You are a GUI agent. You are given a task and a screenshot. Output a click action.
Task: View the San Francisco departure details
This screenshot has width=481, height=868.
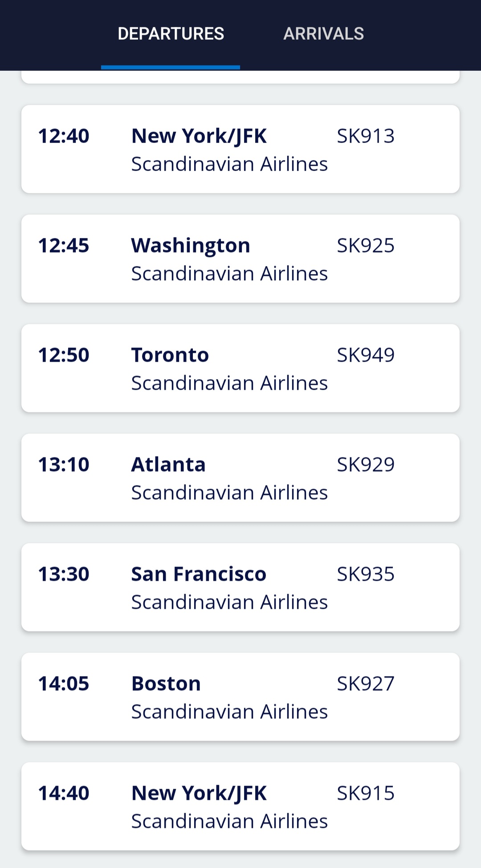coord(240,587)
